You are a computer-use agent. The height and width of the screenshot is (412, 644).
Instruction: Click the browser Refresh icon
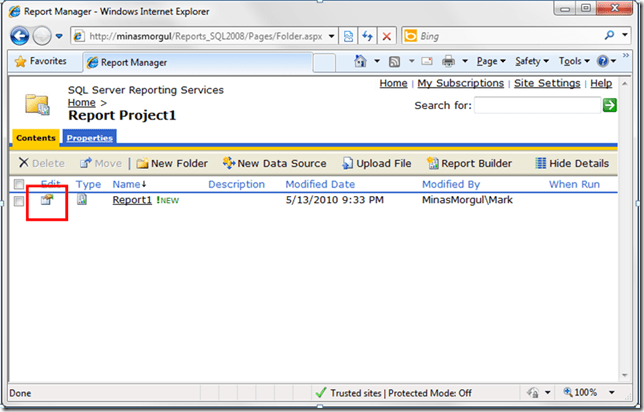[x=367, y=36]
